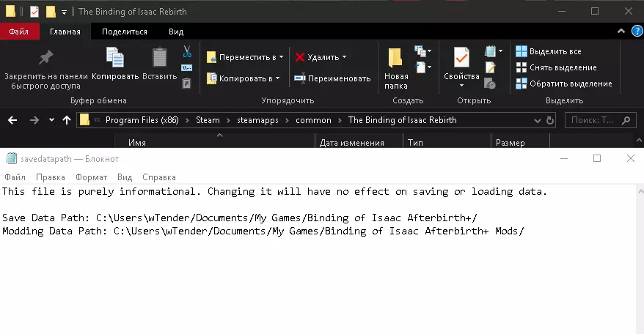Click the Переименовать rename button

click(332, 78)
